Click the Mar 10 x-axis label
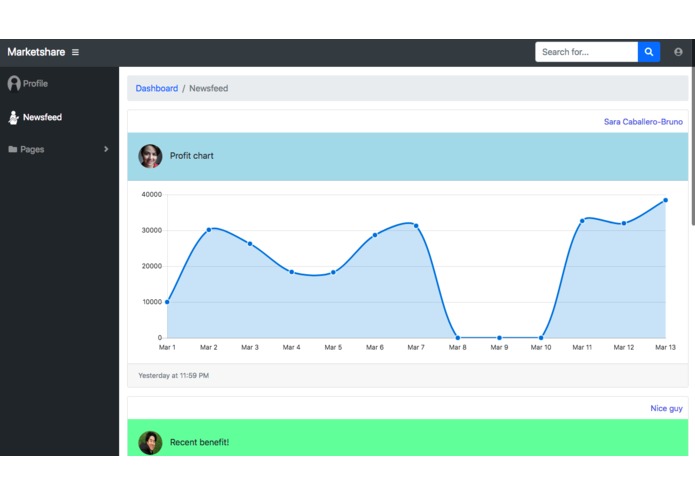Screen dimensions: 695x494 541,347
